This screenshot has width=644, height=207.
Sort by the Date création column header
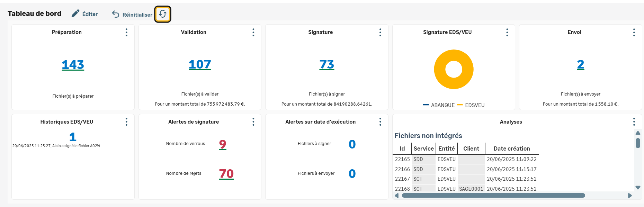tap(512, 148)
